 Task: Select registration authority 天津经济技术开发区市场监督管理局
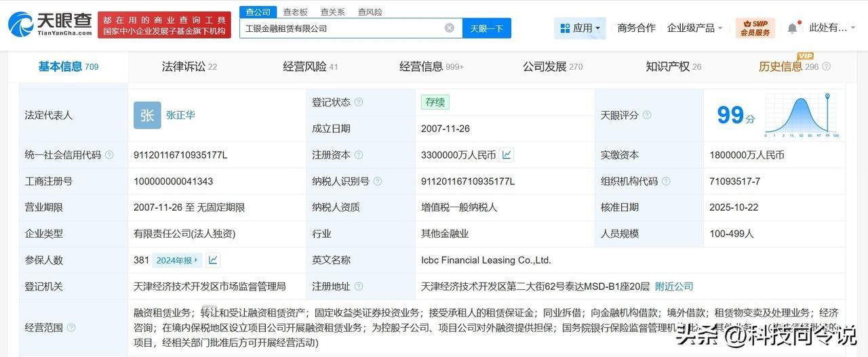pos(210,287)
